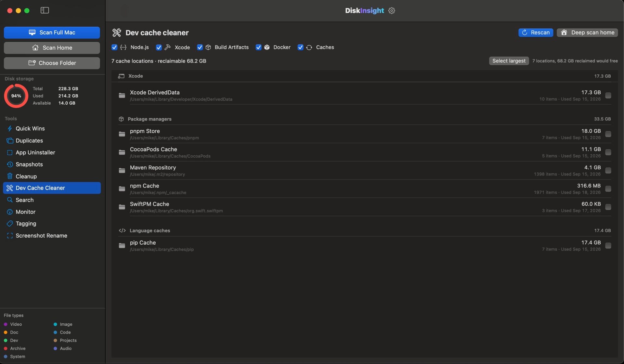Click the Language caches code icon
This screenshot has height=364, width=624.
[x=122, y=230]
